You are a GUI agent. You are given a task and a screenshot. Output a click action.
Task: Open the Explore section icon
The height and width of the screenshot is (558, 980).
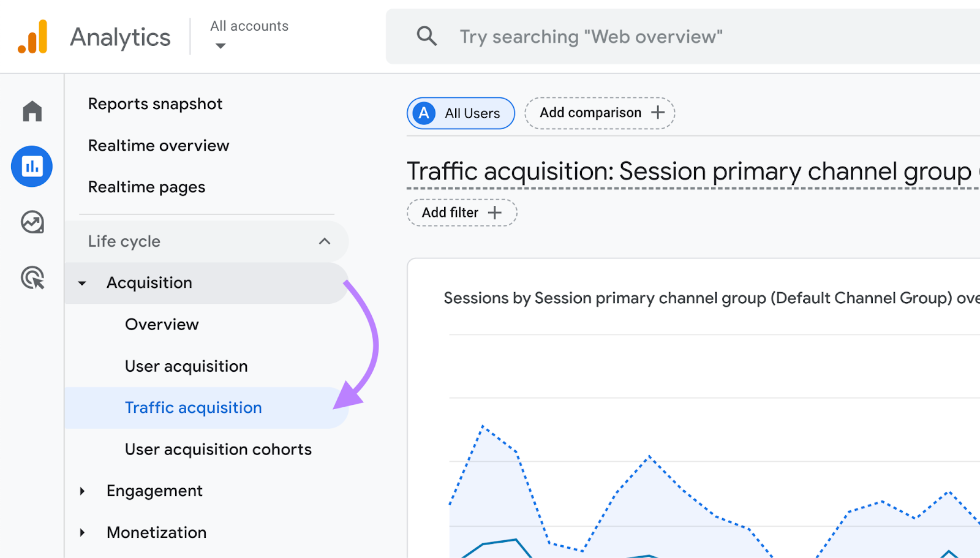click(31, 222)
